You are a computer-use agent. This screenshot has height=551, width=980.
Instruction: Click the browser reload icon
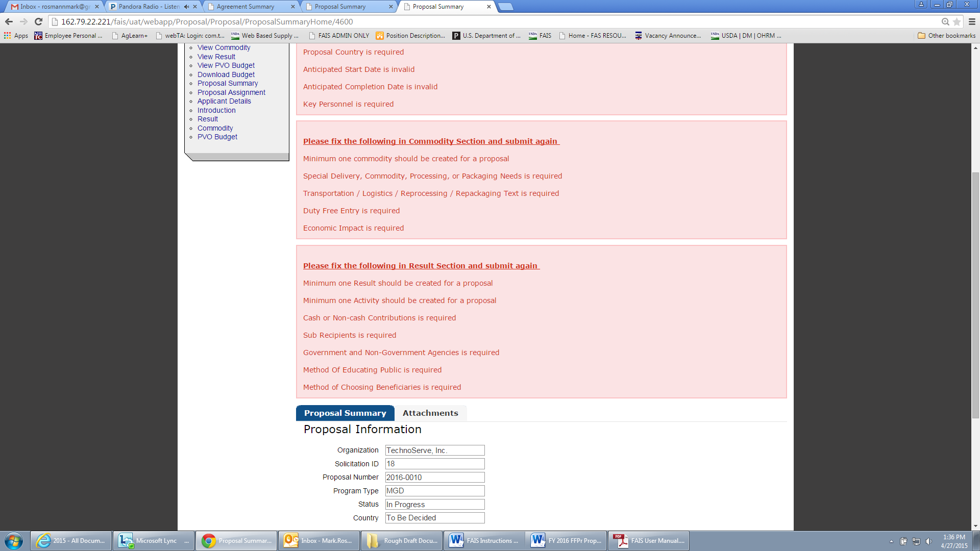tap(38, 21)
